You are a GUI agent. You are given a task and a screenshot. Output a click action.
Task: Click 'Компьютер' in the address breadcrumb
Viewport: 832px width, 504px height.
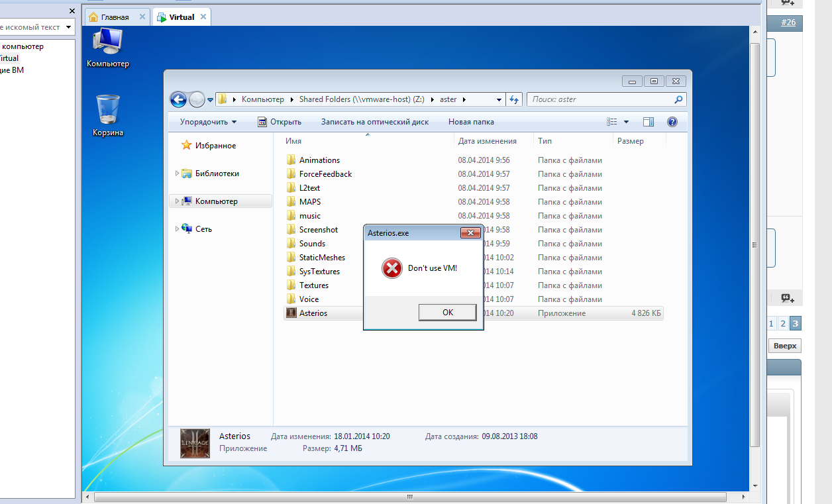point(262,99)
